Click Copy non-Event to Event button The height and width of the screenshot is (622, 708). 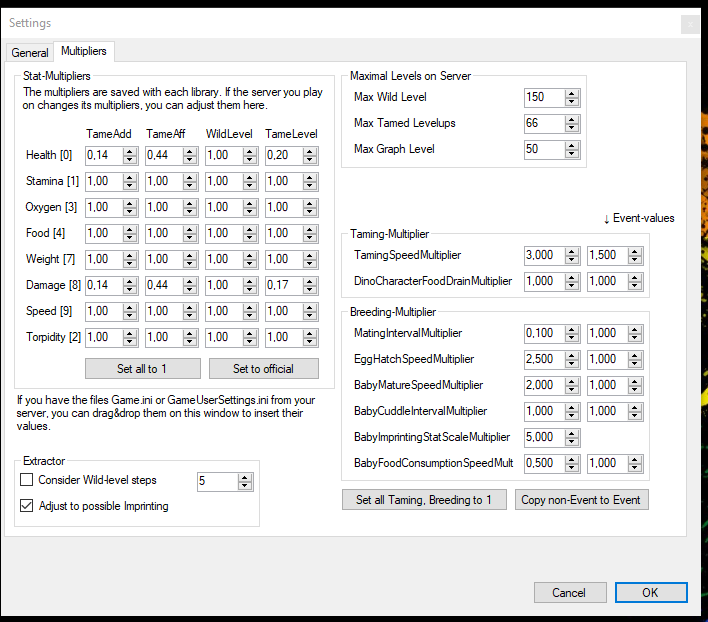(582, 500)
